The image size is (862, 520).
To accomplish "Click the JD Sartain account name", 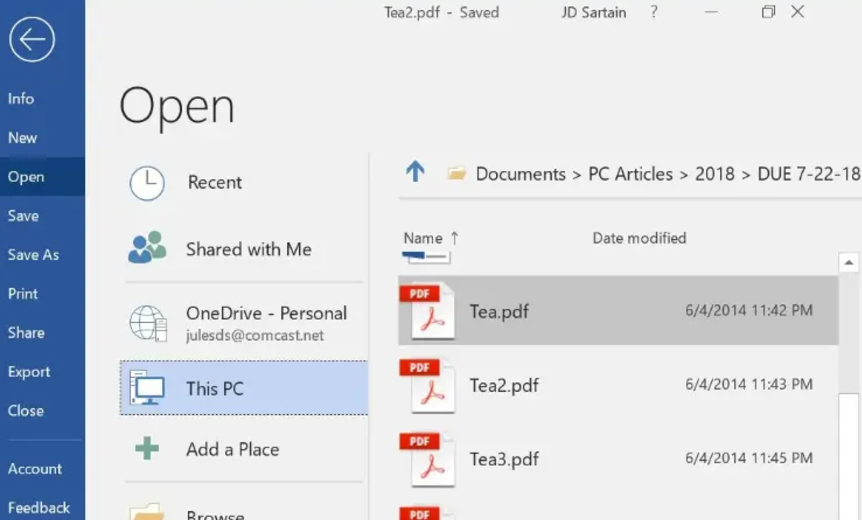I will pos(594,12).
